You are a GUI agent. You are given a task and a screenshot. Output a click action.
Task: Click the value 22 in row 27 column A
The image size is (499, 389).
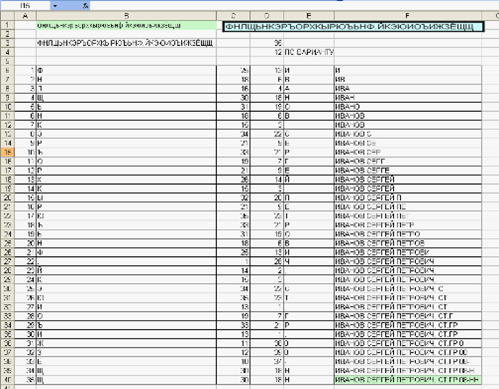[x=25, y=261]
